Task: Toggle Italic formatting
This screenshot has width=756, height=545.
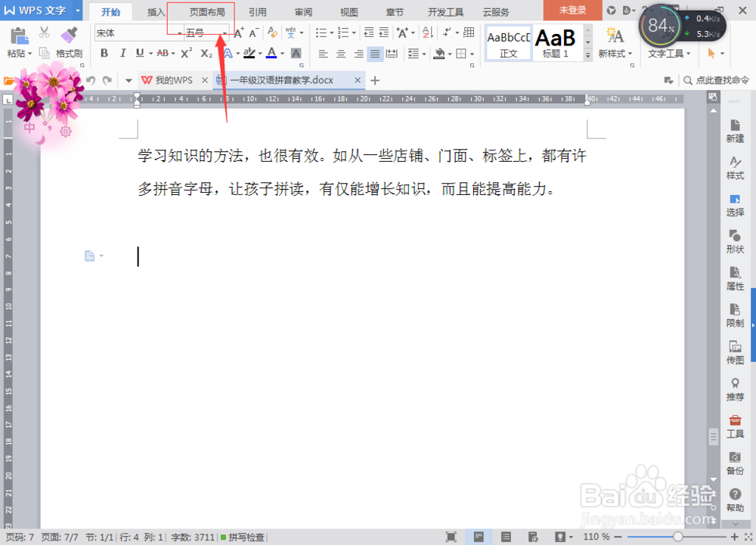Action: [x=122, y=53]
